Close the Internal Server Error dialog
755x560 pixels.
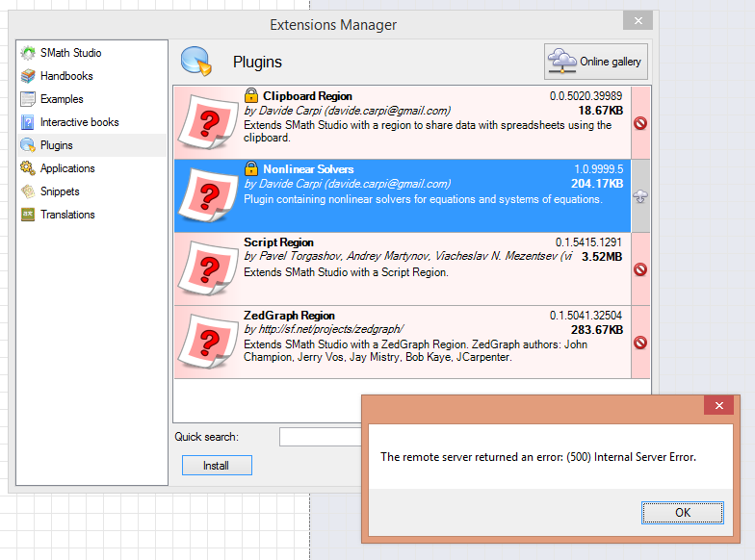tap(717, 406)
